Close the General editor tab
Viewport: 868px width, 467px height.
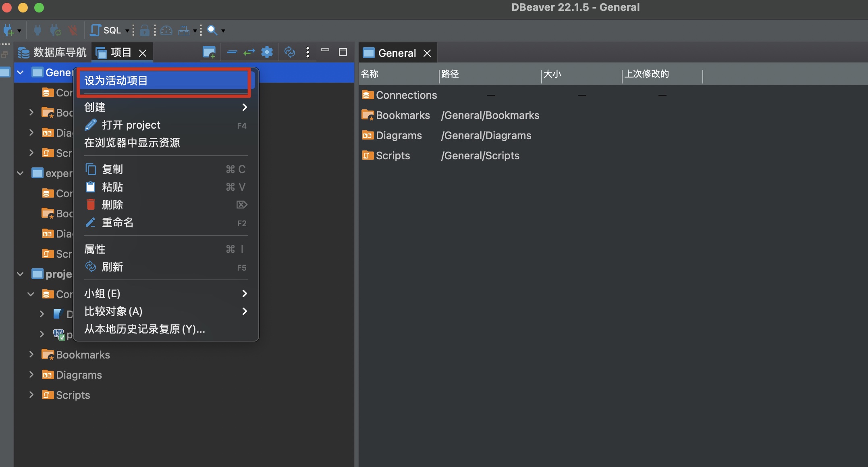click(427, 53)
